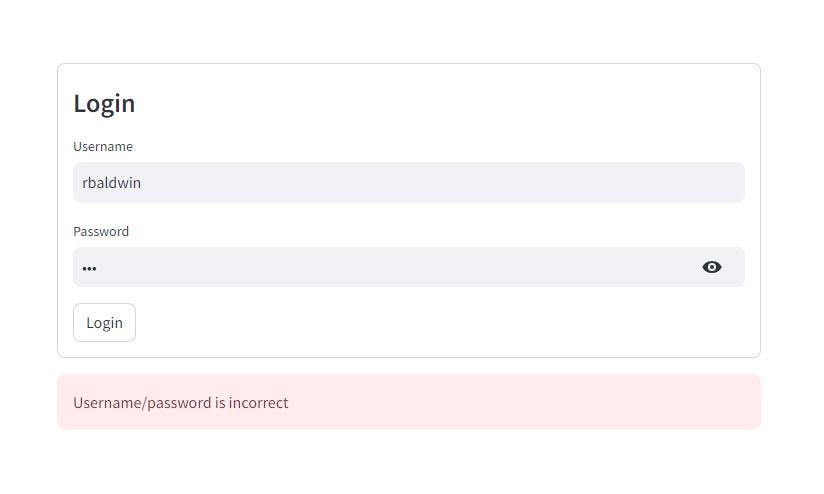The image size is (824, 494).
Task: Focus the Username input field
Action: tap(408, 183)
